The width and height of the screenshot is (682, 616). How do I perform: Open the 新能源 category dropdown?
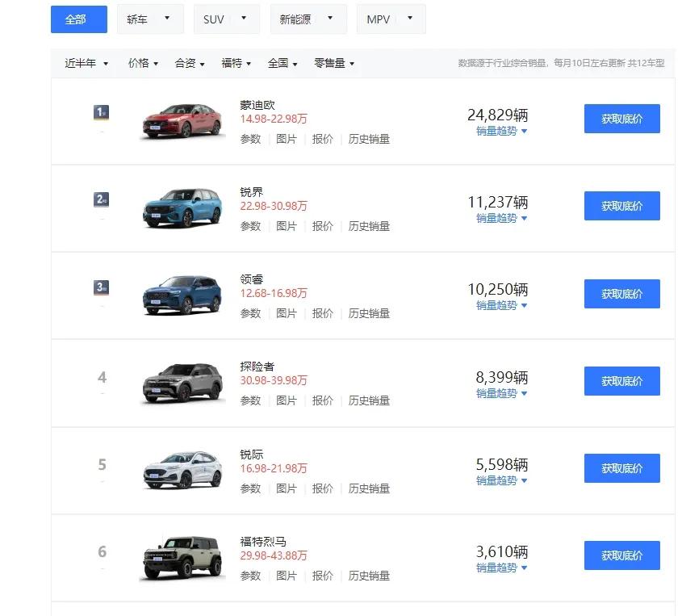308,19
